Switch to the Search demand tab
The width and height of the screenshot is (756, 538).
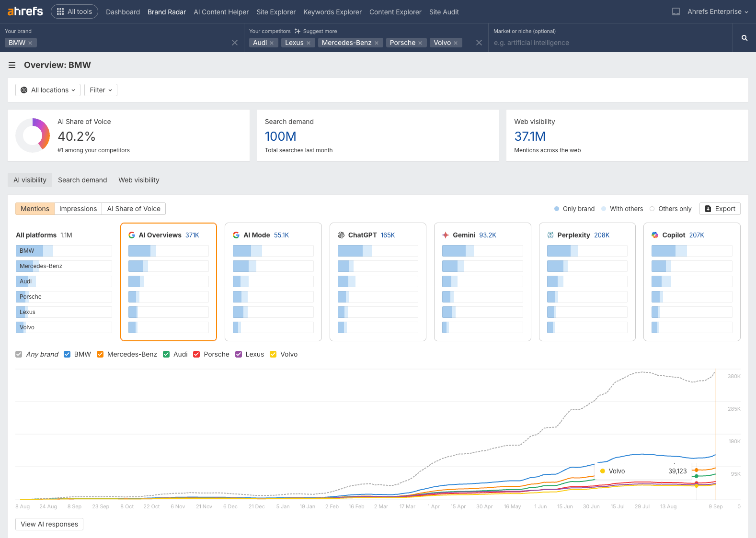82,180
